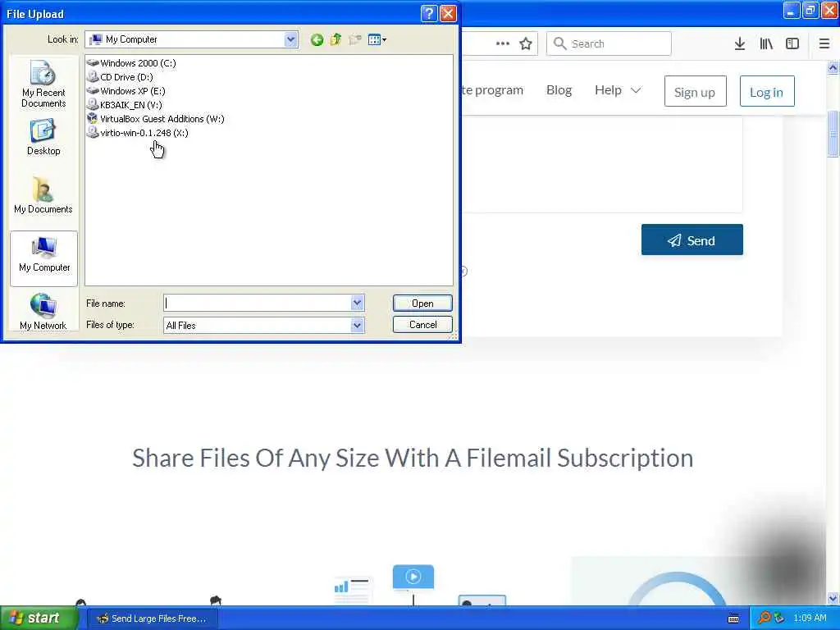Open the browser page actions ellipsis menu
The width and height of the screenshot is (840, 630).
pyautogui.click(x=503, y=43)
